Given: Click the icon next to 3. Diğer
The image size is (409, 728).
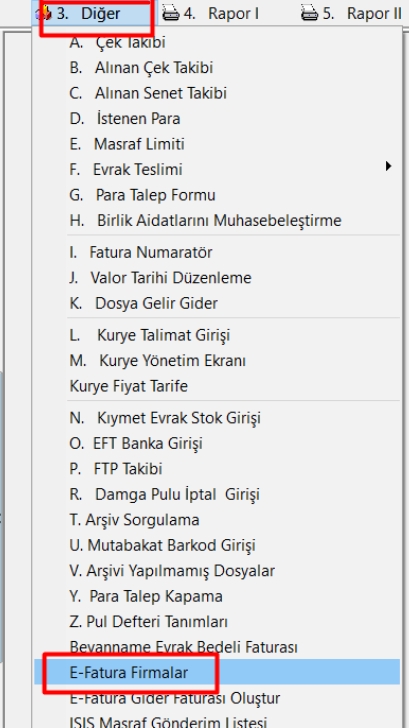Looking at the screenshot, I should tap(43, 14).
